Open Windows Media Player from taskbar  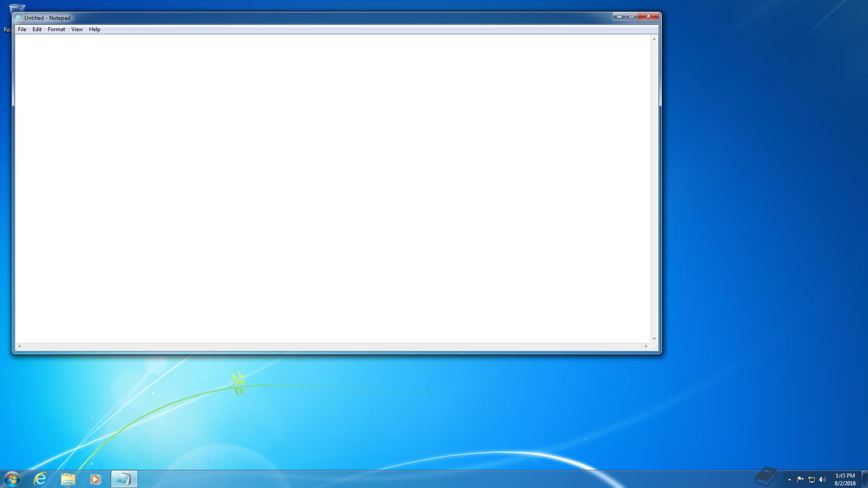(95, 479)
